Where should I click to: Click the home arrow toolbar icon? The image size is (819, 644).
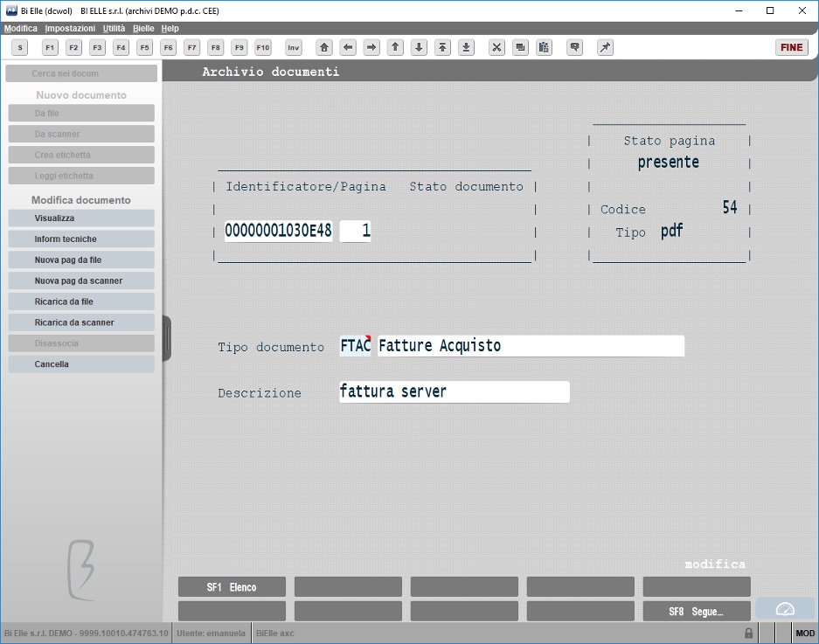(x=324, y=47)
